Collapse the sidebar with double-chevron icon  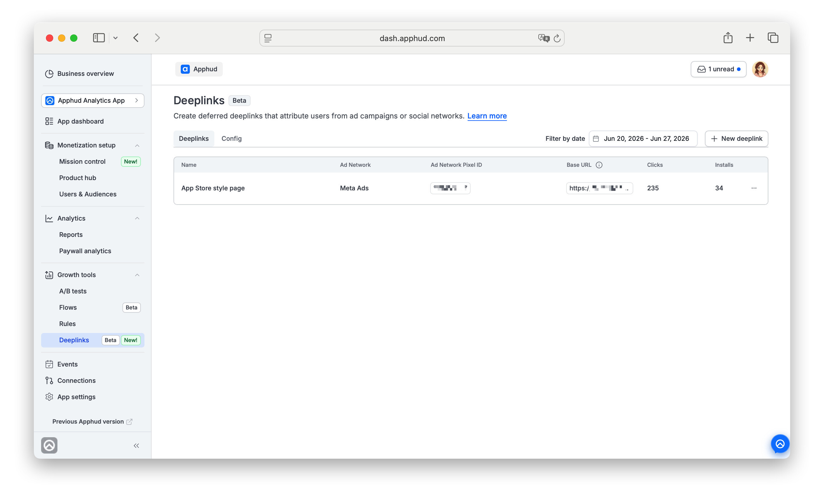[x=136, y=445]
